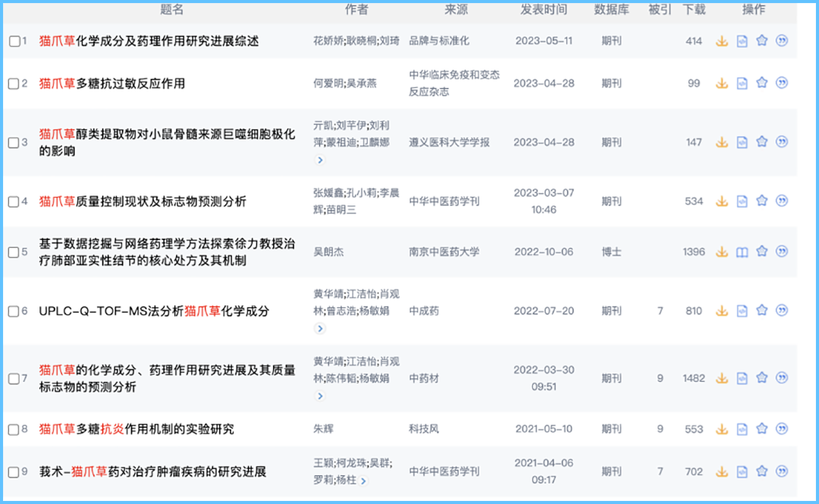Open title 莪术-猫爪草药对治疗肿瘤疾病的研究进展
The image size is (819, 504).
152,472
